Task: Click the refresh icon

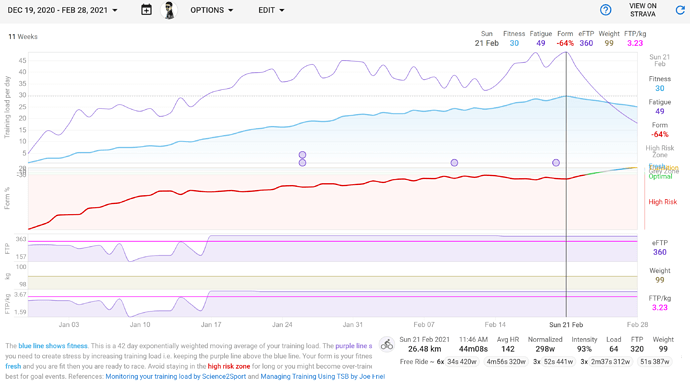Action: click(x=680, y=10)
